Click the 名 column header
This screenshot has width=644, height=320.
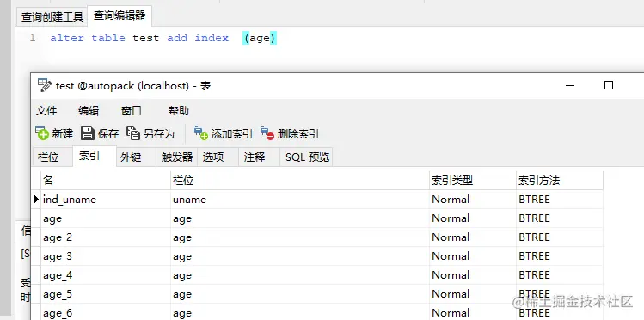tap(106, 181)
